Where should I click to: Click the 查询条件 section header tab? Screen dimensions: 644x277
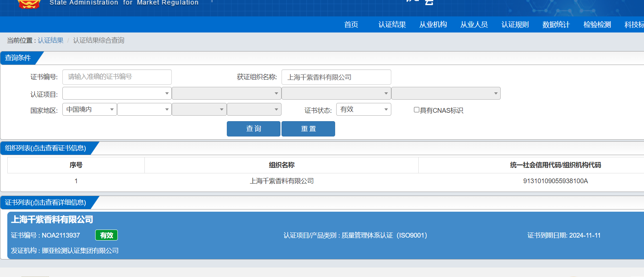18,58
